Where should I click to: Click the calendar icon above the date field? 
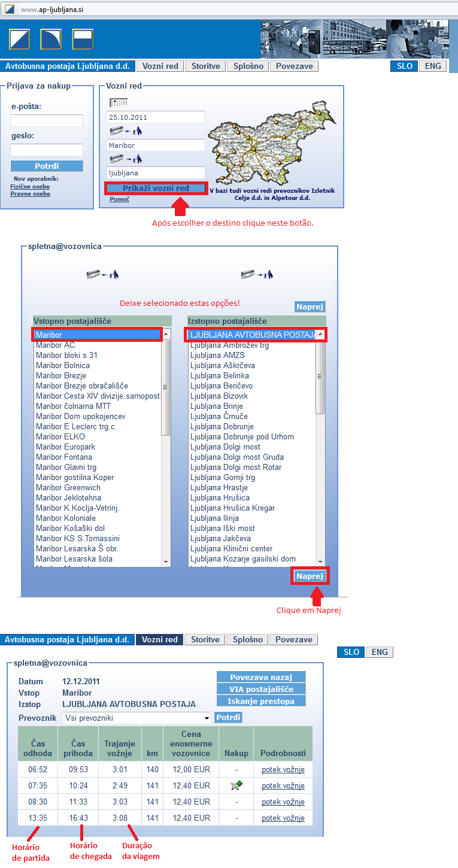(x=119, y=102)
